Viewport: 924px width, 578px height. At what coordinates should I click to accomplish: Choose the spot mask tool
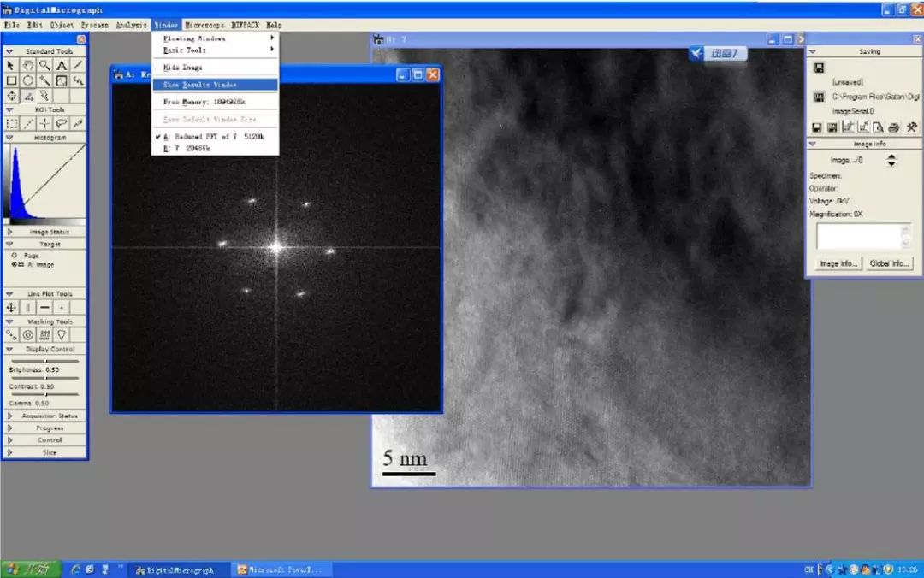click(x=11, y=335)
